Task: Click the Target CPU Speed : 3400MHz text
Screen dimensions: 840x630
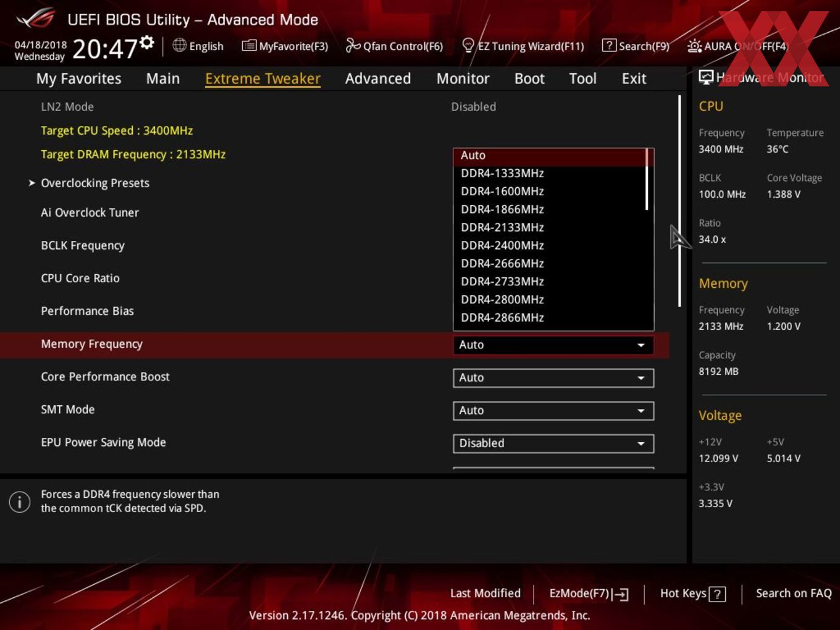Action: 117,130
